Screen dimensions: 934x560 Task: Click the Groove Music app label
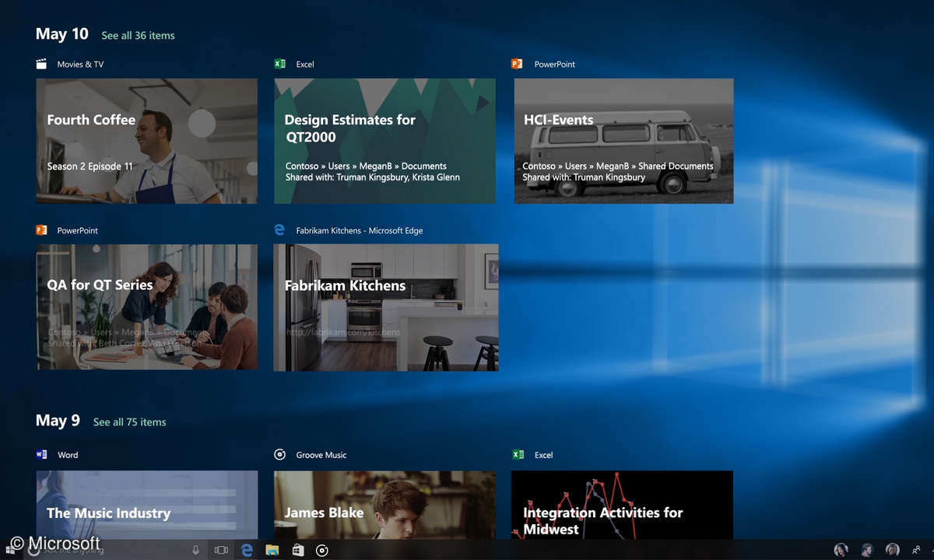click(321, 455)
